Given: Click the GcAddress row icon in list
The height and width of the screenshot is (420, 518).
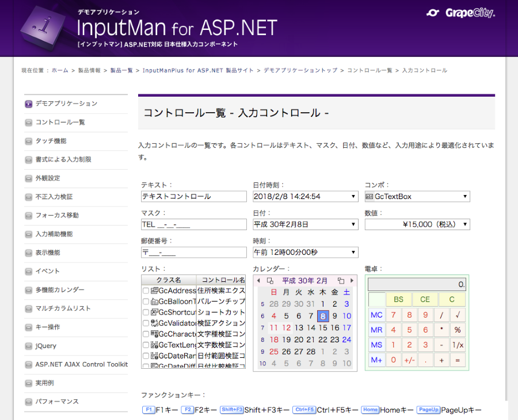Looking at the screenshot, I should pos(154,291).
